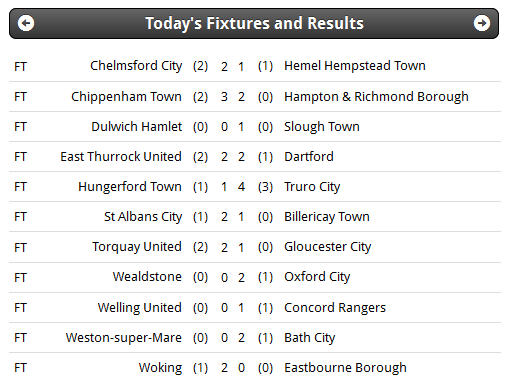Select the Chippenham Town fixture row
507x391 pixels.
tap(255, 97)
